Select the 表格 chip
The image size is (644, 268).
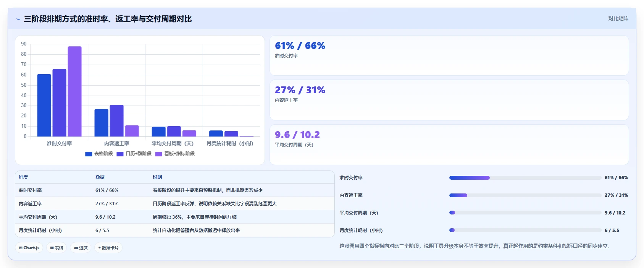pyautogui.click(x=56, y=248)
